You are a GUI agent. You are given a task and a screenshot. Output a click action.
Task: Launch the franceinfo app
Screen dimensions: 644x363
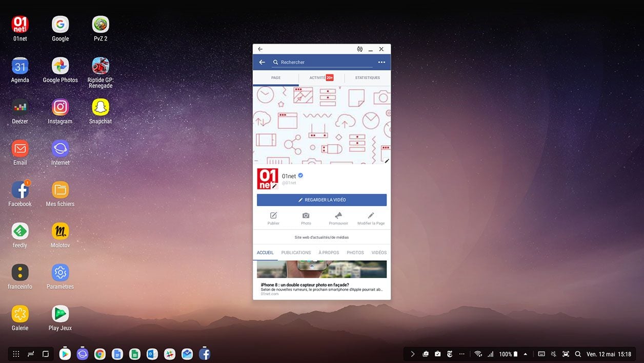click(x=20, y=273)
